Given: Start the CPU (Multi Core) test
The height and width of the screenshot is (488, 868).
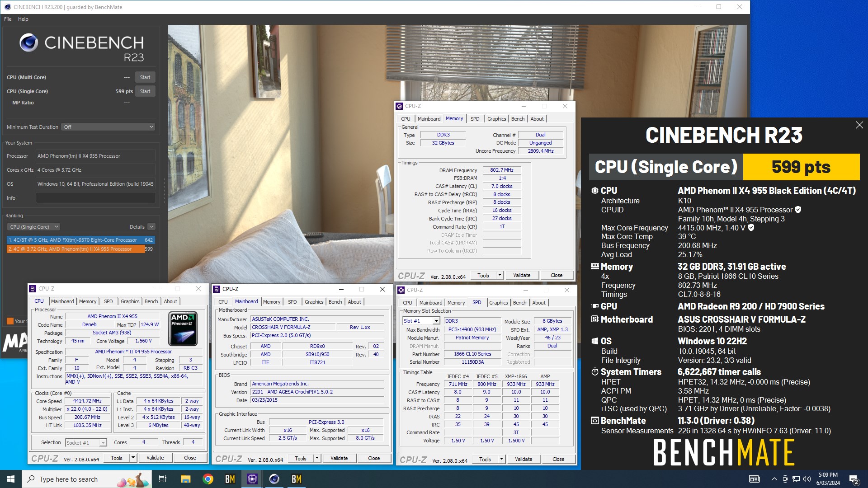Looking at the screenshot, I should pyautogui.click(x=145, y=77).
